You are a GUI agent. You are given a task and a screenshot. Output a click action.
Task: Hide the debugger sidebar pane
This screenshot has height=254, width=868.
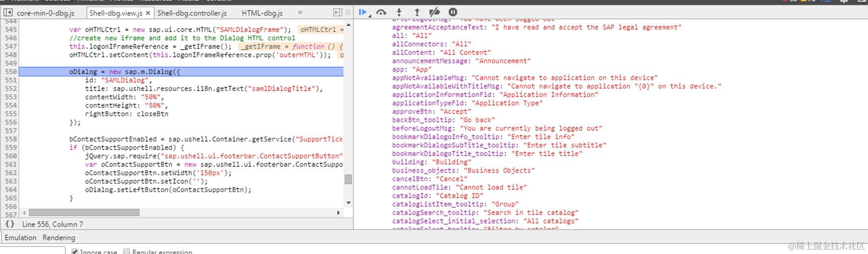click(338, 13)
